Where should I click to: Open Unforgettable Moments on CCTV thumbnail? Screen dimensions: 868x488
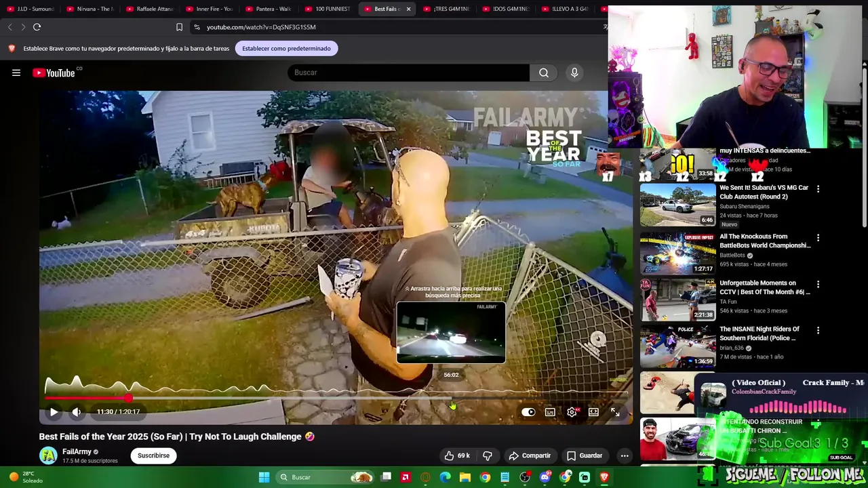click(x=677, y=300)
